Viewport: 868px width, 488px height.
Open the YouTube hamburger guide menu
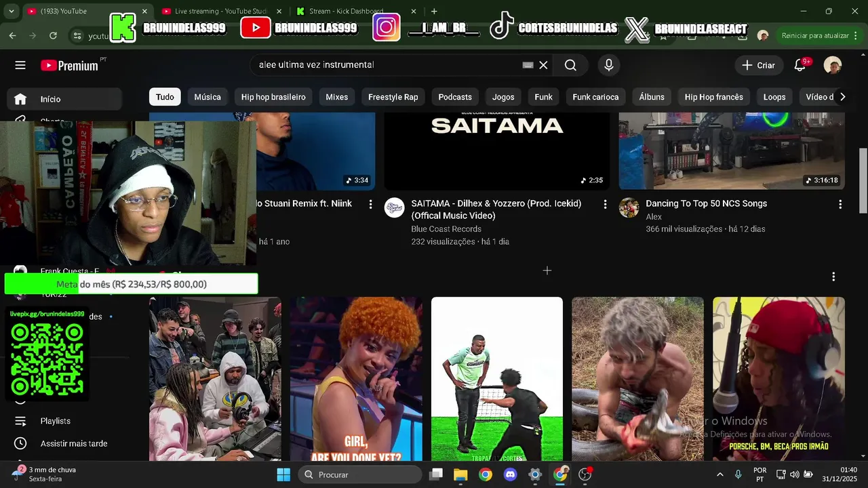pyautogui.click(x=20, y=65)
